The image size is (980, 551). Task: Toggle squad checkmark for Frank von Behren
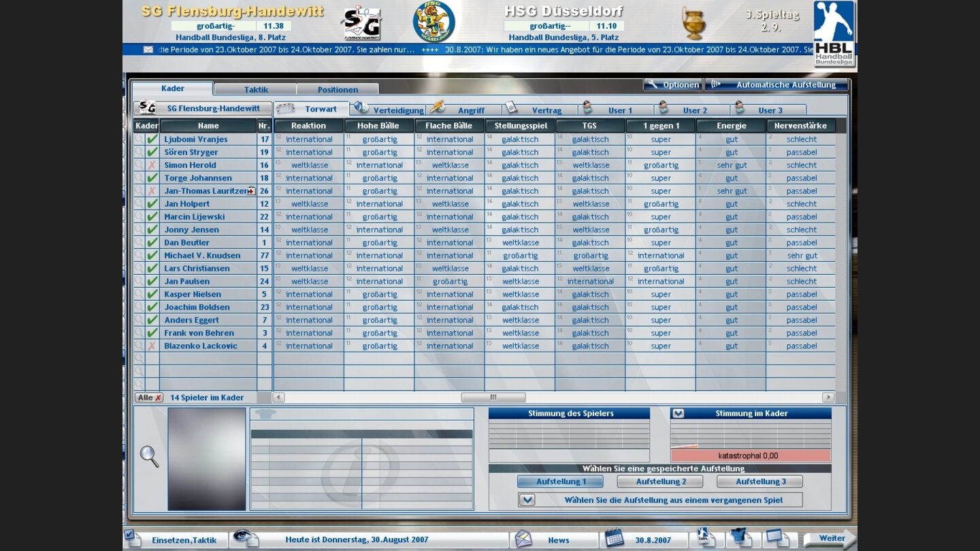(152, 333)
